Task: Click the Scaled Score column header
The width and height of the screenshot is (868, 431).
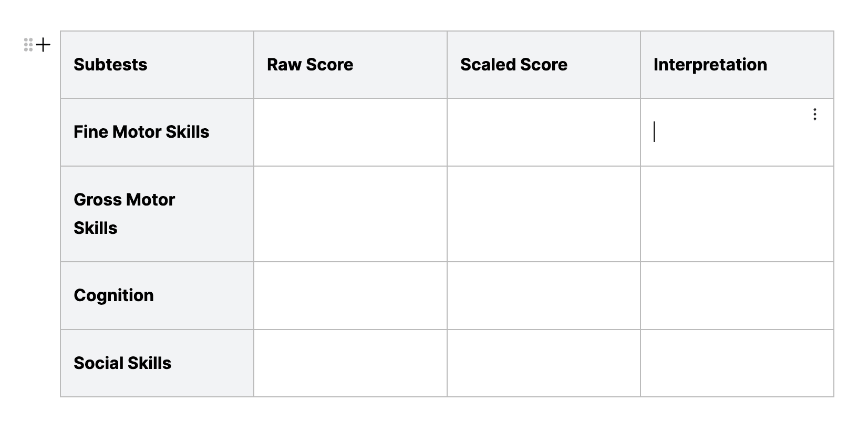Action: click(x=543, y=65)
